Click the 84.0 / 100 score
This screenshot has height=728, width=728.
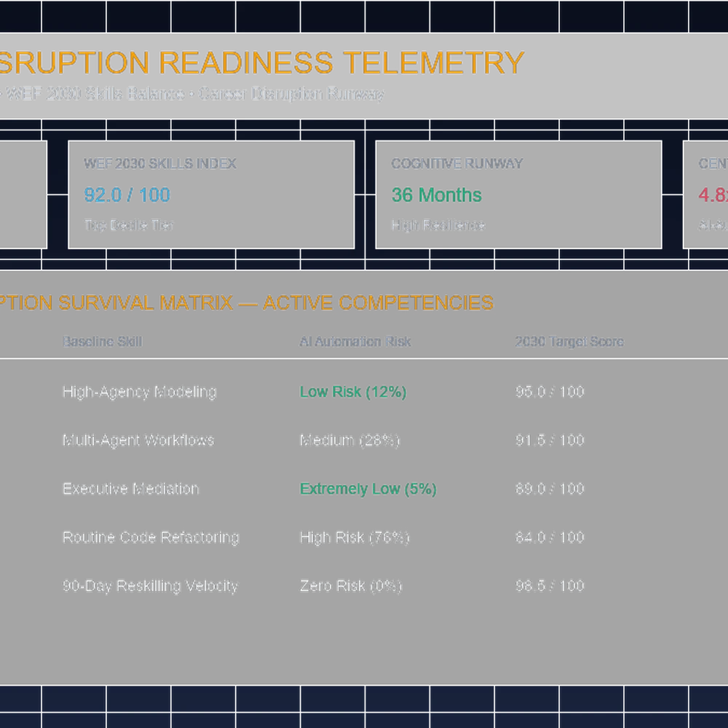(x=550, y=537)
